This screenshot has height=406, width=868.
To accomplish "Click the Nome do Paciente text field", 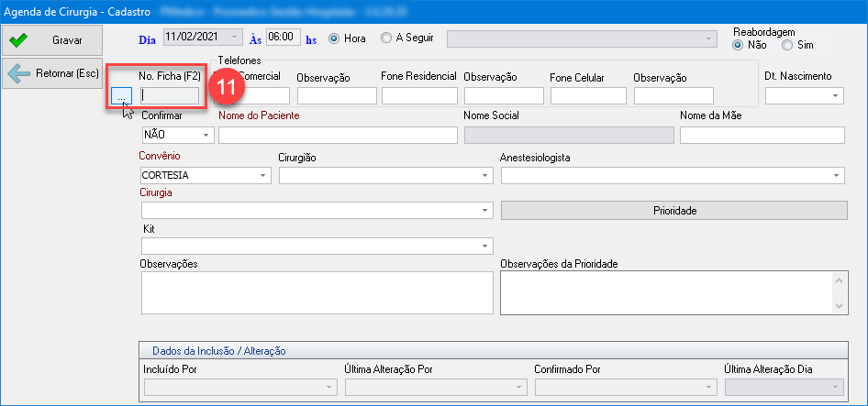I will tap(337, 135).
